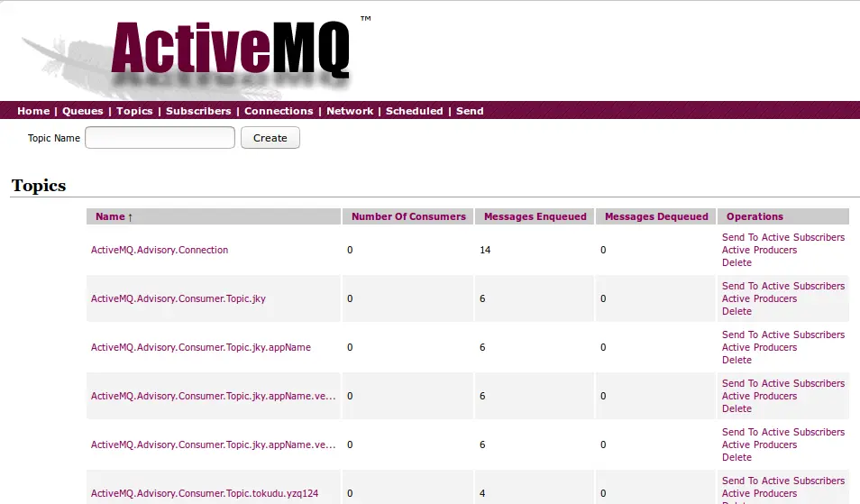
Task: Delete the Topic.jky.appName topic
Action: tap(736, 361)
